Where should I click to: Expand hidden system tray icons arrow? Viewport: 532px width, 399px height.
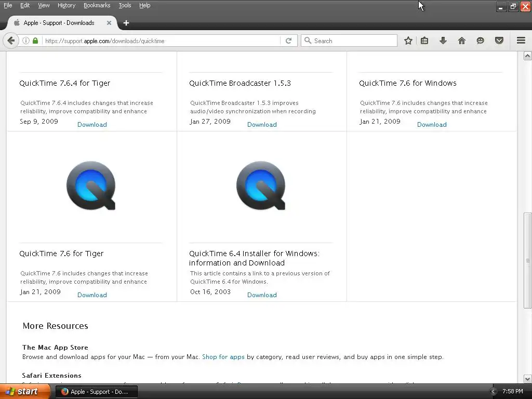(x=493, y=392)
